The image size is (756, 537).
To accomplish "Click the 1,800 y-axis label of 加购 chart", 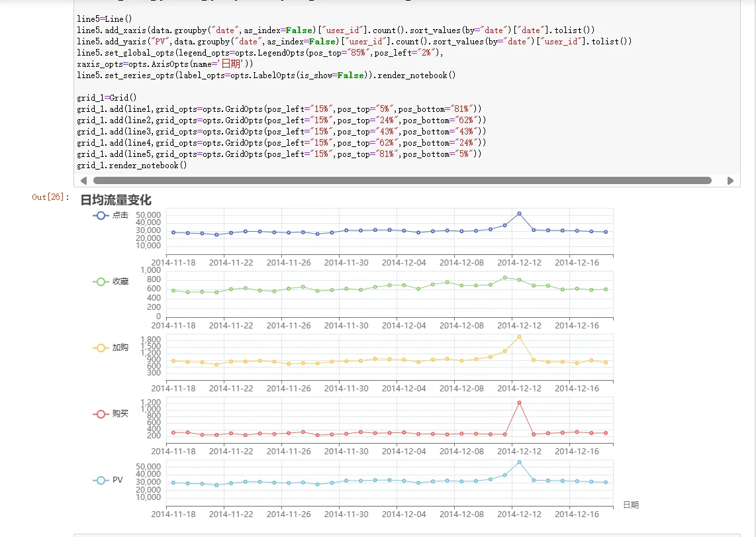I will [150, 340].
